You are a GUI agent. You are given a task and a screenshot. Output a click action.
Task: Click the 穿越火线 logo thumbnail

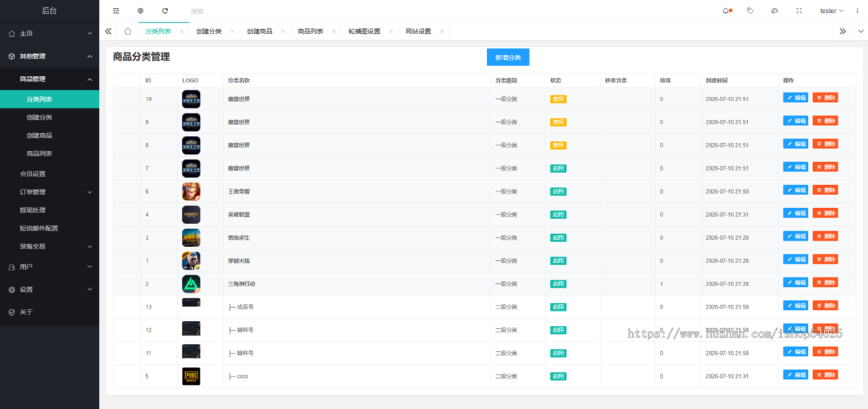(191, 261)
